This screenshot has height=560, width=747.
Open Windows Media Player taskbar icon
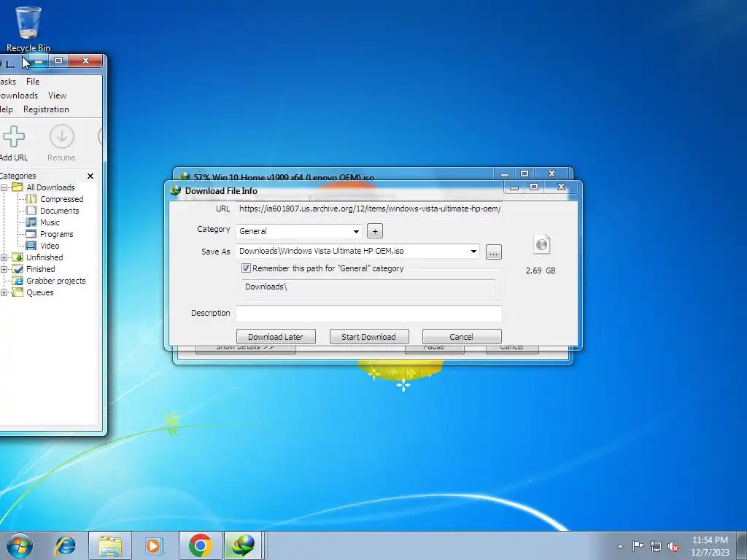[155, 545]
